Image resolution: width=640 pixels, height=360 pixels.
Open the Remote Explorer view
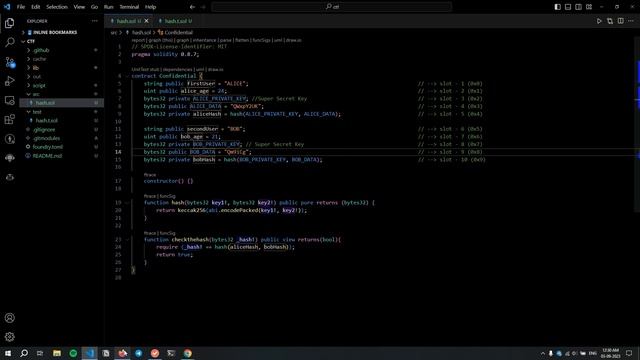(x=9, y=100)
